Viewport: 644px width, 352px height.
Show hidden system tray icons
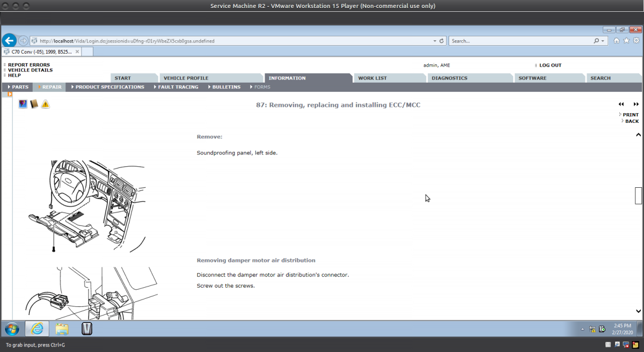(583, 329)
